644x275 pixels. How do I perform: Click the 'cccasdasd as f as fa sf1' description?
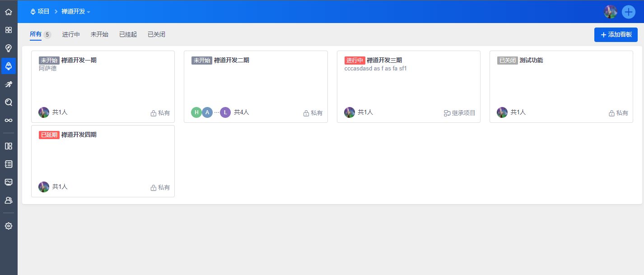point(376,69)
